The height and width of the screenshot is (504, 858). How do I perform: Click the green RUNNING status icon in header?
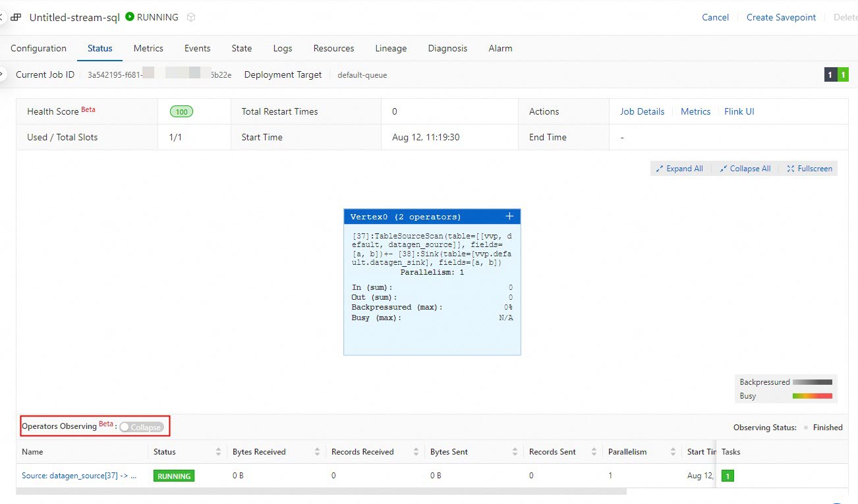tap(130, 17)
